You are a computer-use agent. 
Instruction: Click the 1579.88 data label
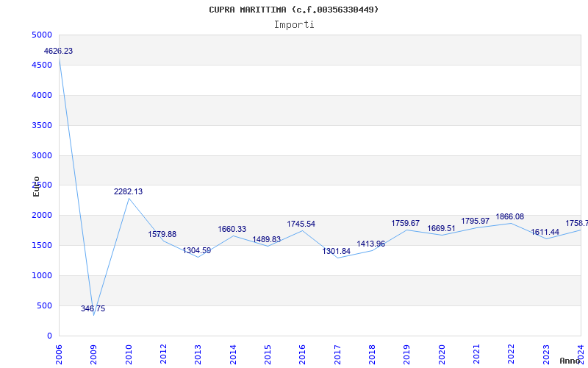click(162, 235)
